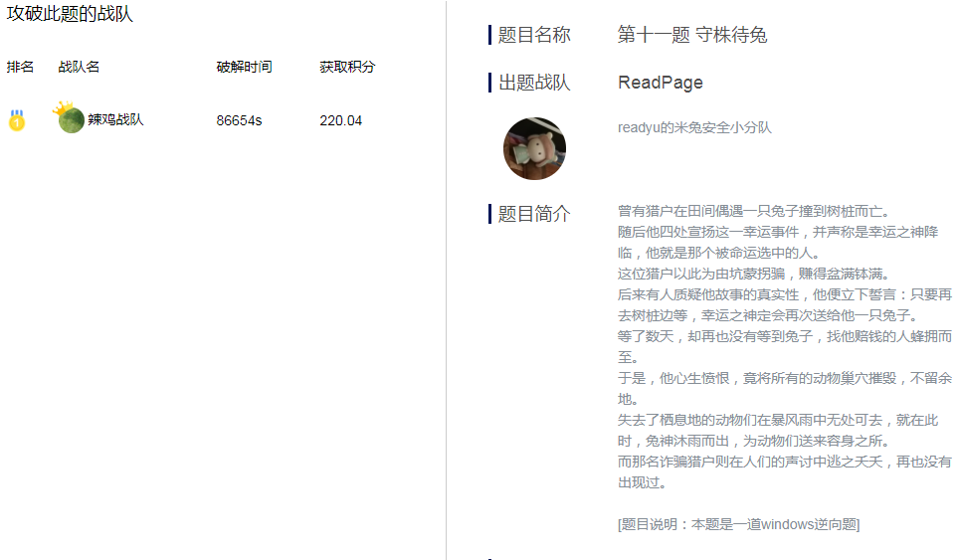Image resolution: width=959 pixels, height=560 pixels.
Task: Click the 攻破此题的战队 heading
Action: tap(70, 14)
